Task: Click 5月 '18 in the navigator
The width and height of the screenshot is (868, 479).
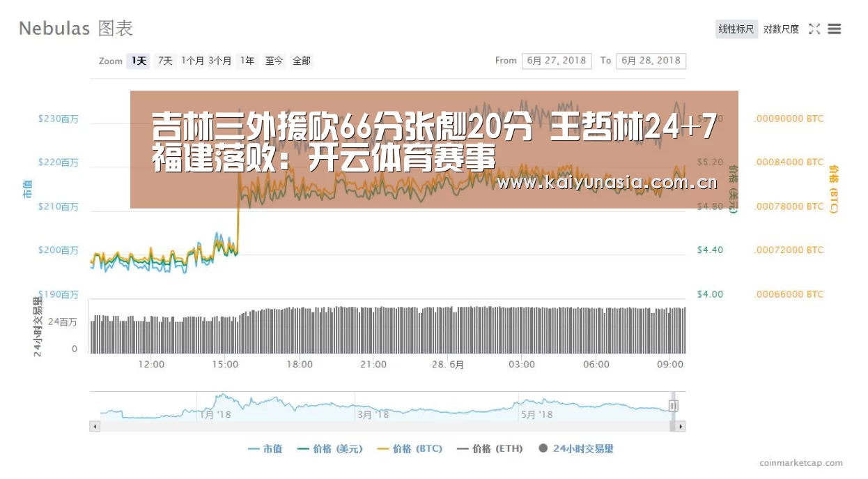Action: pyautogui.click(x=536, y=414)
